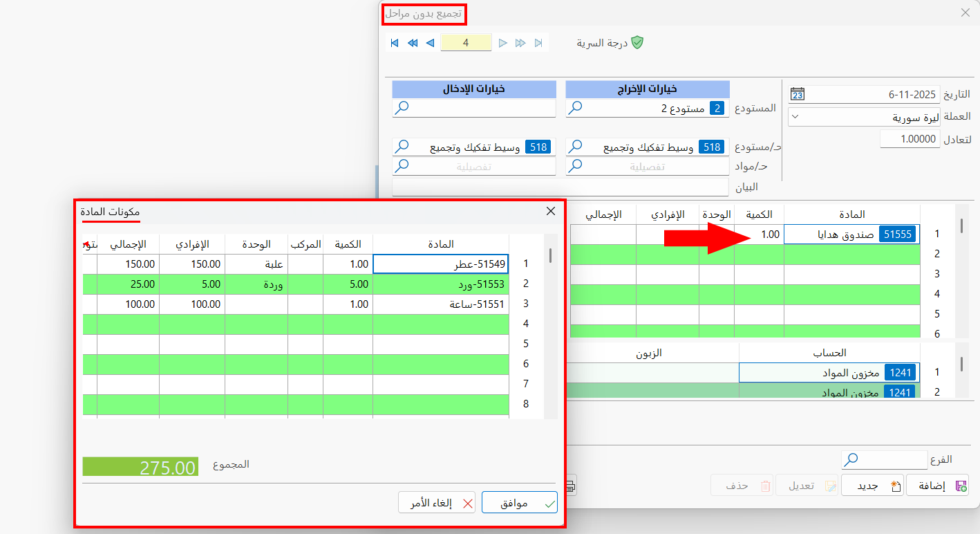Click the المجموع total 275.00 box
Image resolution: width=980 pixels, height=534 pixels.
click(140, 466)
